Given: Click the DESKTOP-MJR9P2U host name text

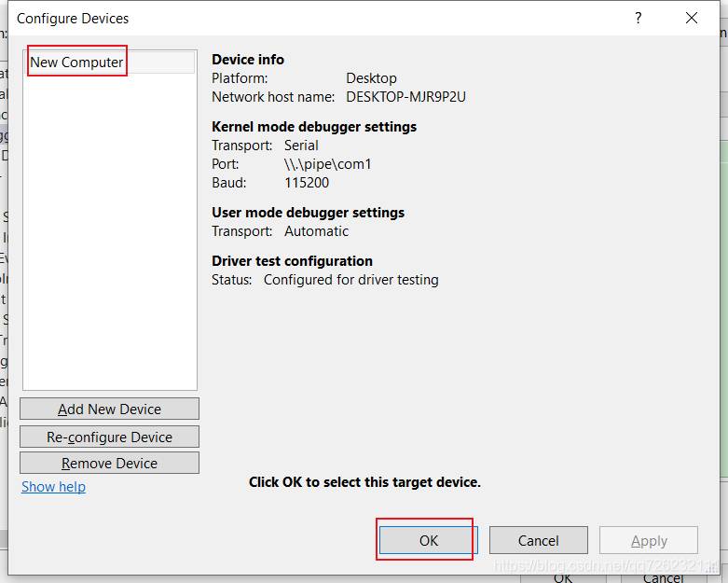Looking at the screenshot, I should point(405,97).
